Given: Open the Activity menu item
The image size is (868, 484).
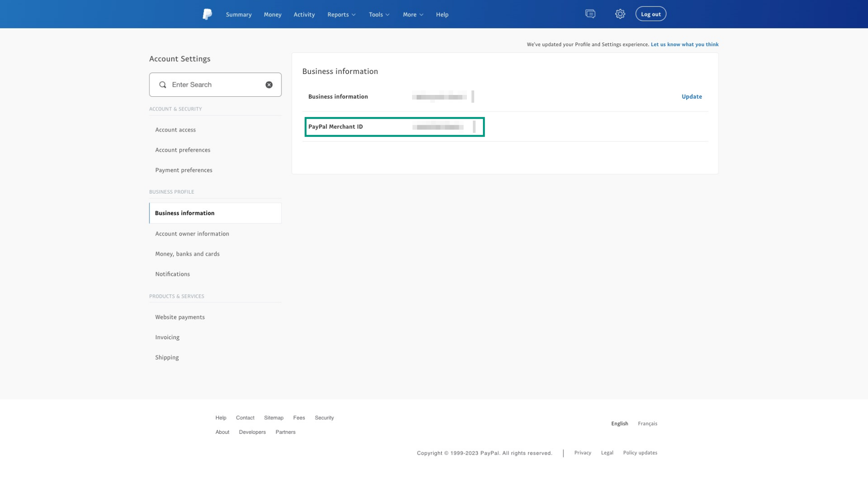Looking at the screenshot, I should point(304,15).
